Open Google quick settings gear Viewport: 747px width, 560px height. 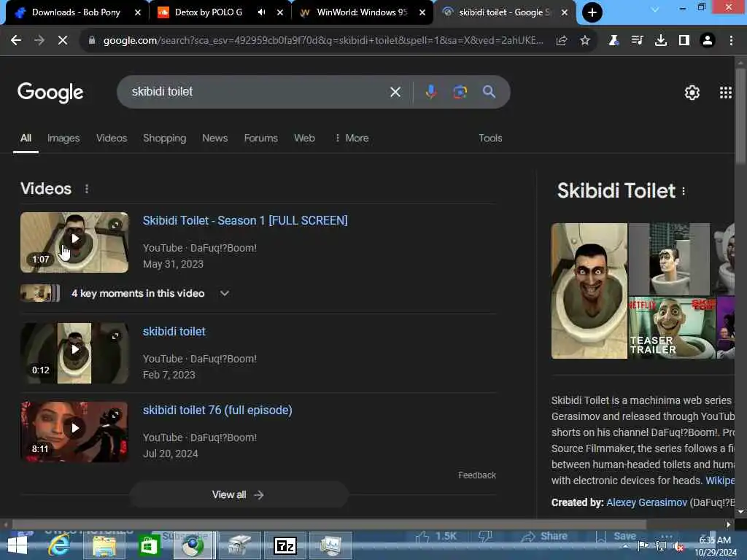(692, 93)
